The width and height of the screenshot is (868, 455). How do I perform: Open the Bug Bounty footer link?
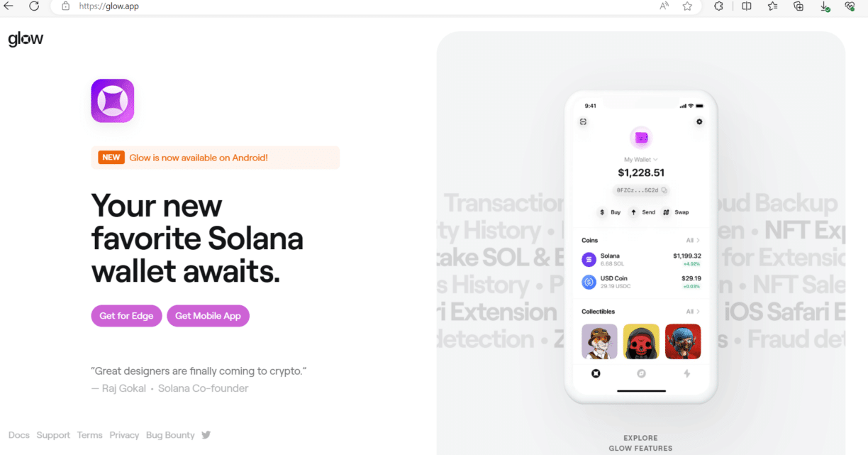[x=170, y=435]
